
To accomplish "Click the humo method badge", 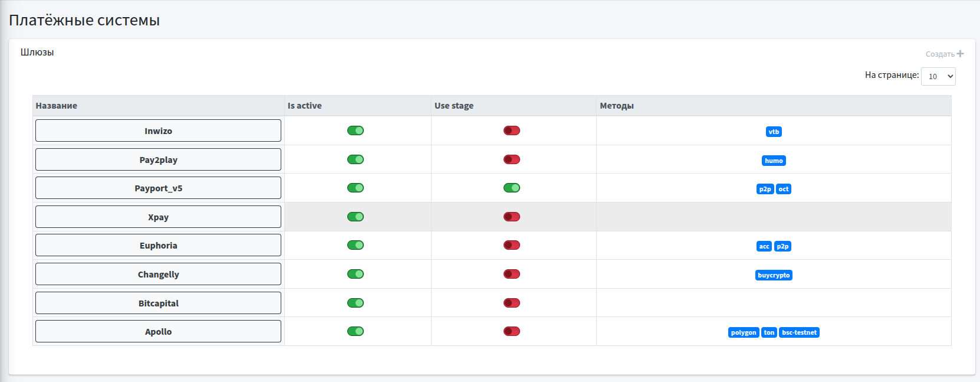I will click(x=774, y=161).
